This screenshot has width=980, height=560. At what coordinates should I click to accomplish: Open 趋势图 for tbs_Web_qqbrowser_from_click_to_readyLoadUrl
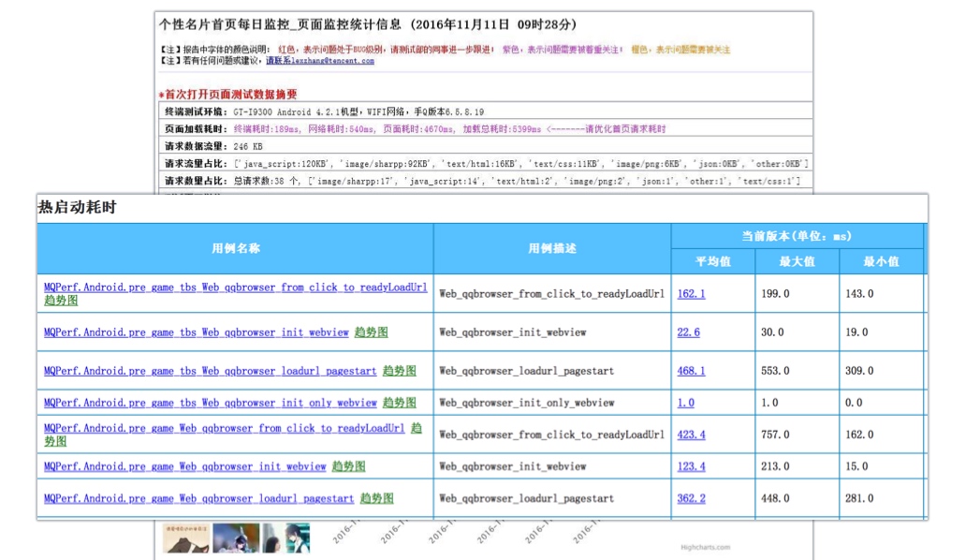61,300
